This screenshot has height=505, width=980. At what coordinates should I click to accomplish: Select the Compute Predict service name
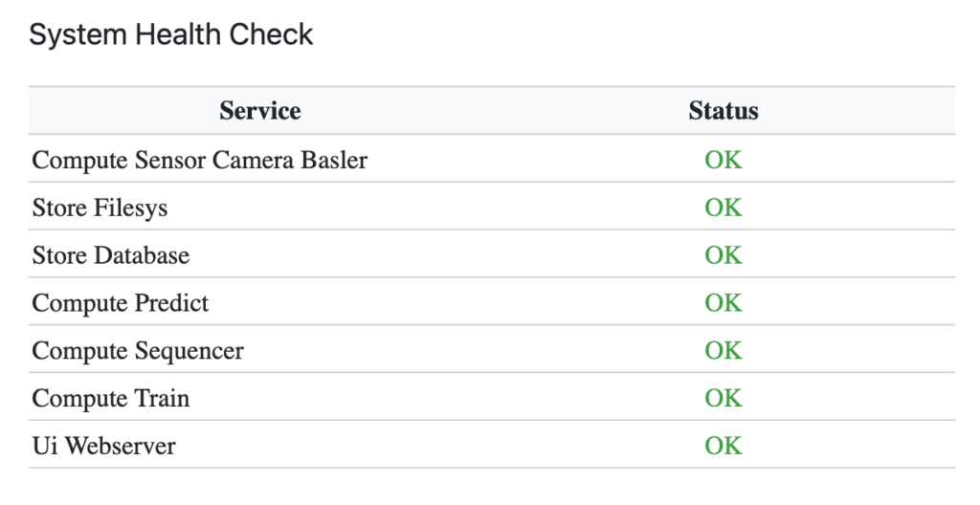pos(120,303)
